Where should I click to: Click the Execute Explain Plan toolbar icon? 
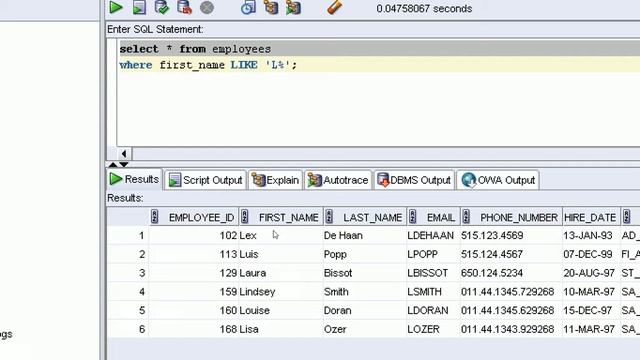pyautogui.click(x=271, y=7)
